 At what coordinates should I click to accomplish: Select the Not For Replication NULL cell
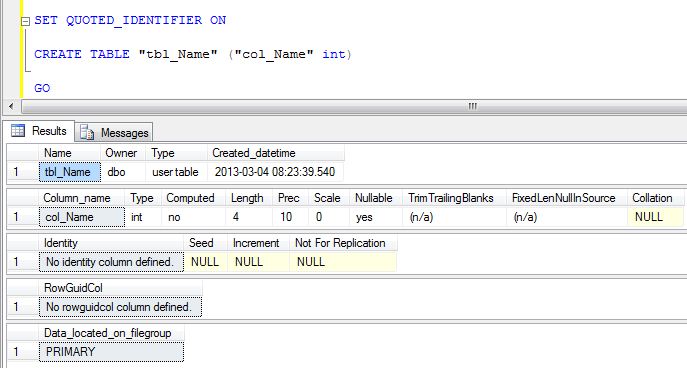click(343, 262)
